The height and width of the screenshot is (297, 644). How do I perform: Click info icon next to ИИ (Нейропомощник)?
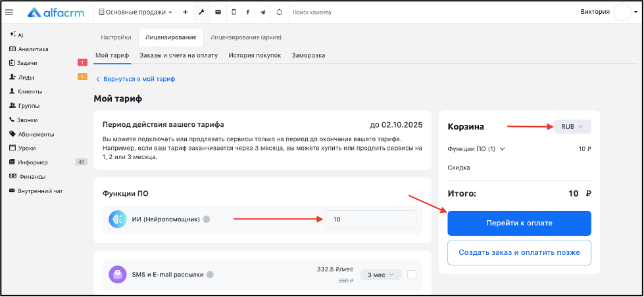click(x=207, y=219)
